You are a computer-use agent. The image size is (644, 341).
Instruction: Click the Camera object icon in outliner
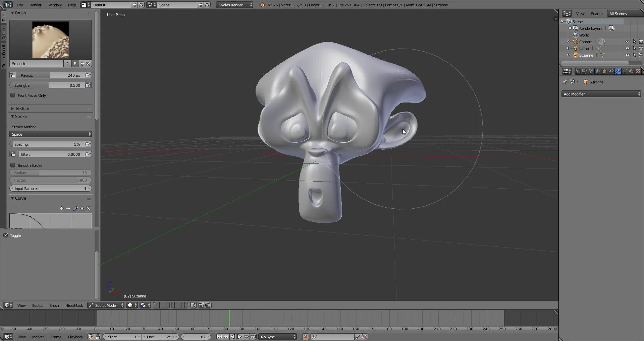tap(576, 42)
